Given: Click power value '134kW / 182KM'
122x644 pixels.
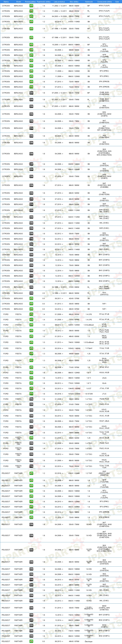Looking at the screenshot, I should tap(74, 388).
